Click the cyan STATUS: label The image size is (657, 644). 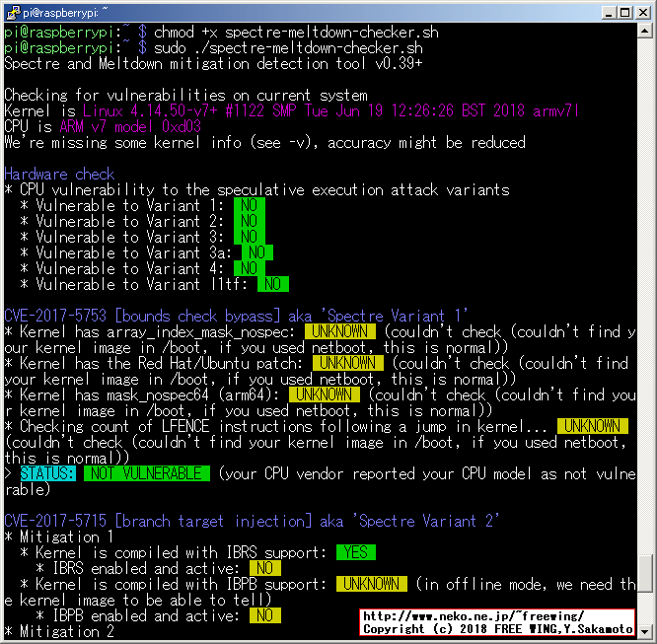[47, 474]
